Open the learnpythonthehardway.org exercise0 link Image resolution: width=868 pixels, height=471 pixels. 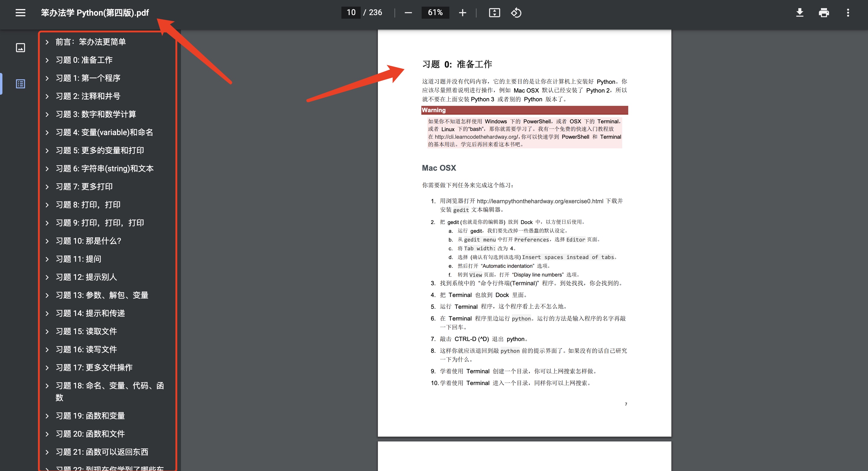click(x=540, y=201)
